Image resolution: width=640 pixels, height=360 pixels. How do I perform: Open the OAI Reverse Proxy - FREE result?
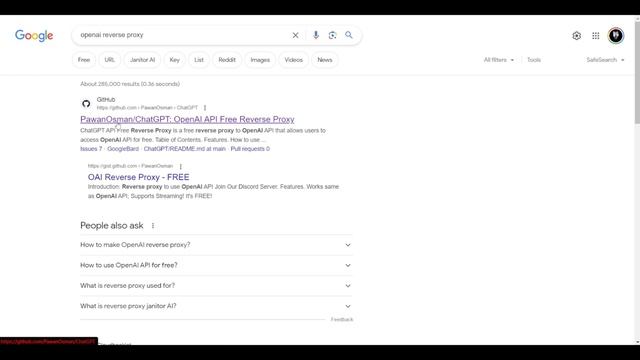click(x=138, y=177)
